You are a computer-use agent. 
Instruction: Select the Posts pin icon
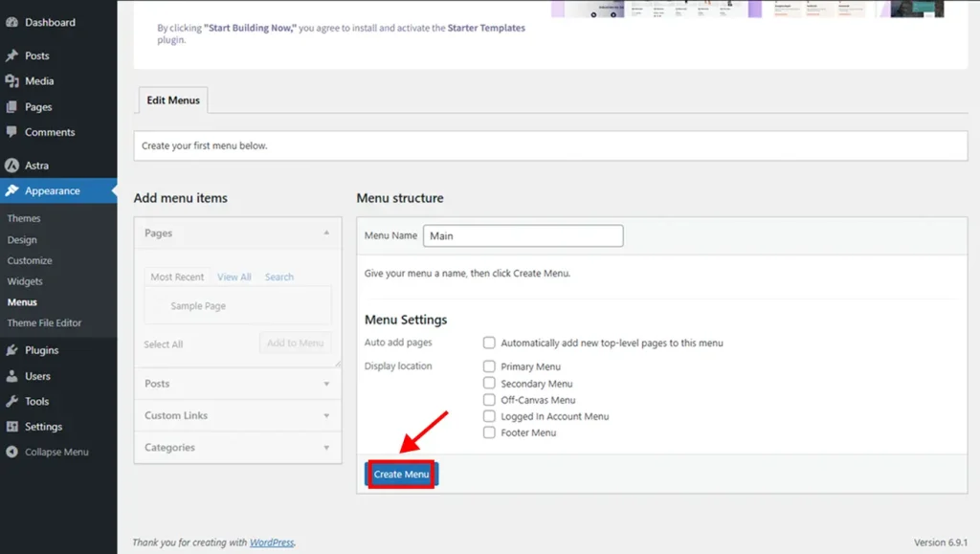pyautogui.click(x=13, y=55)
